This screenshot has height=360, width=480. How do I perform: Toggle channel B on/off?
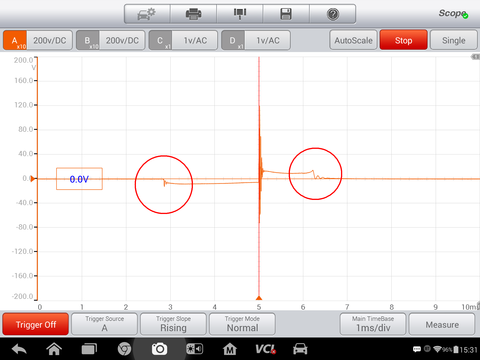88,40
